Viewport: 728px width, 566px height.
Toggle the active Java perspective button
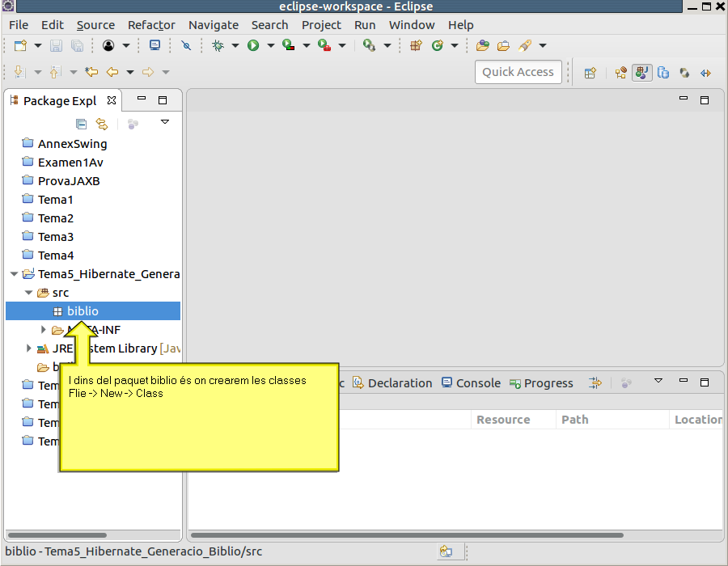tap(641, 73)
